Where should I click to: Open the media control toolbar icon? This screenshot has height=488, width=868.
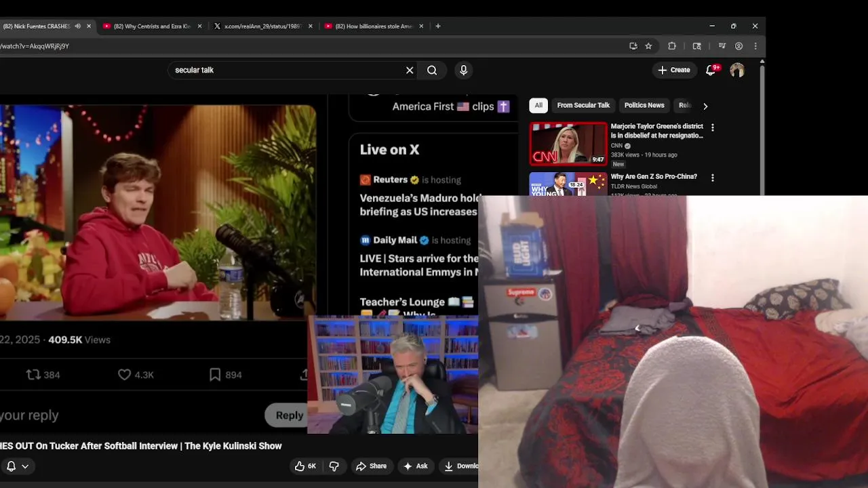[722, 46]
